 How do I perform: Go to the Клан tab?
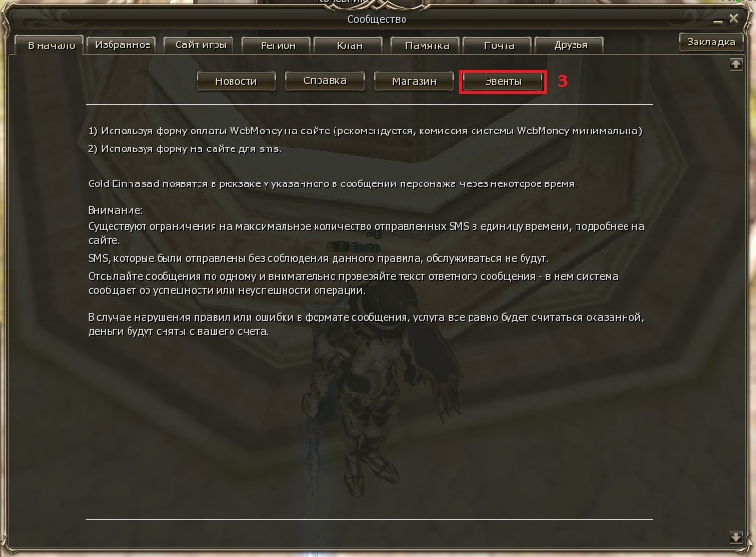pos(349,45)
